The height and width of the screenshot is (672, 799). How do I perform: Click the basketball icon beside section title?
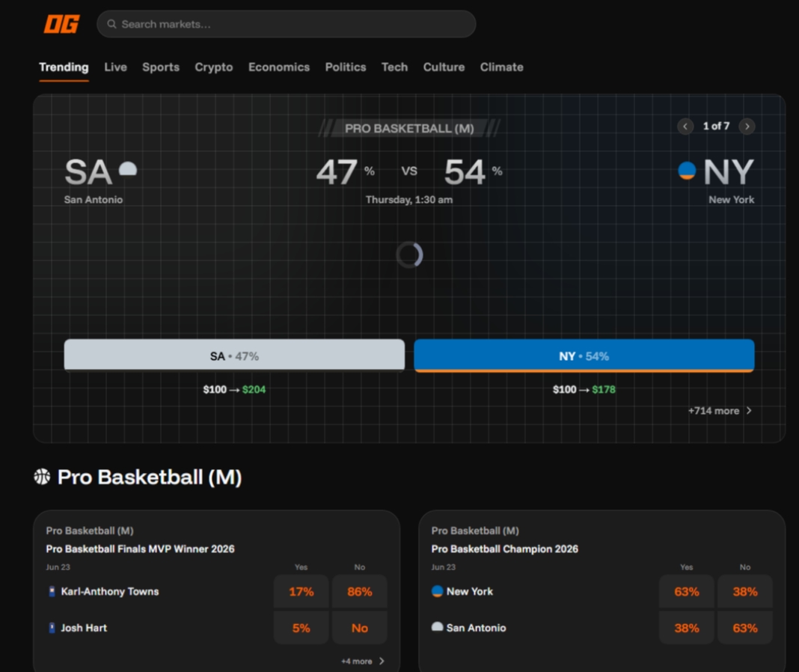click(43, 477)
